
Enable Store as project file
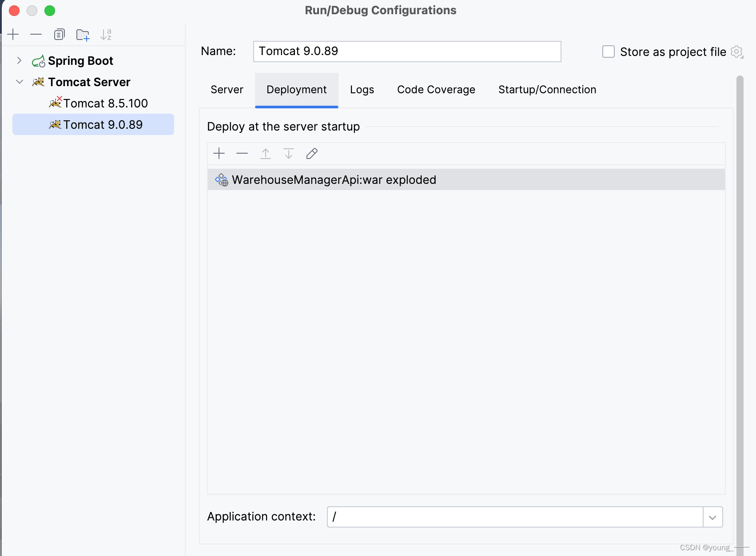click(x=609, y=52)
